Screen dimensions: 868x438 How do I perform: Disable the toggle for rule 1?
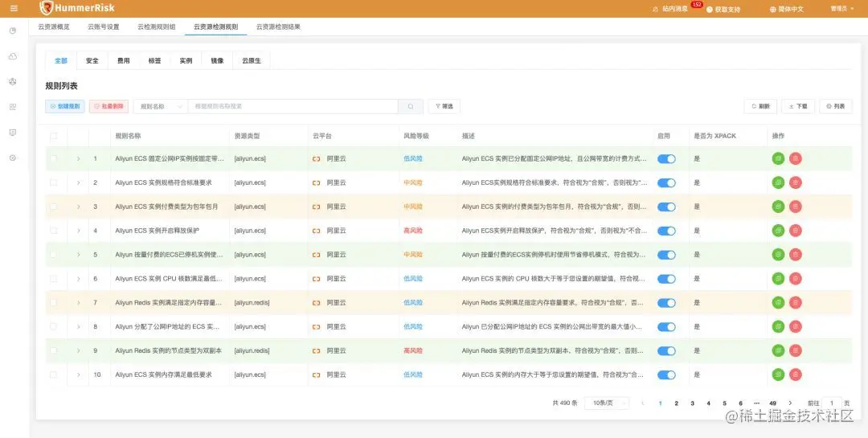tap(666, 159)
